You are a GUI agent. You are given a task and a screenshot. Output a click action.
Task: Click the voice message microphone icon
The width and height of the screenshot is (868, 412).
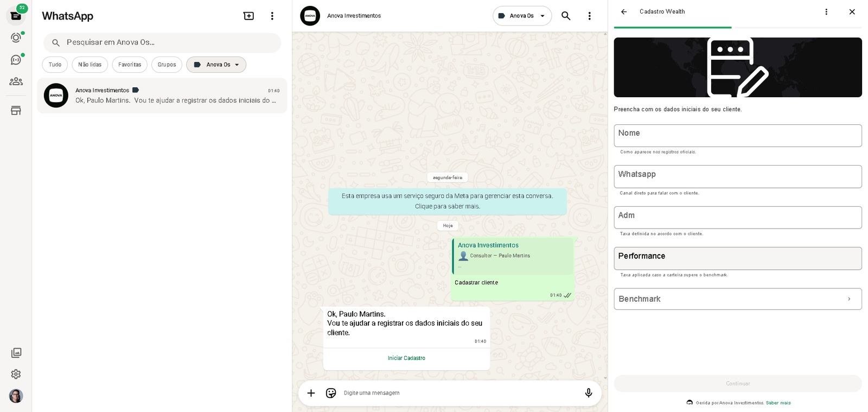[x=588, y=393]
